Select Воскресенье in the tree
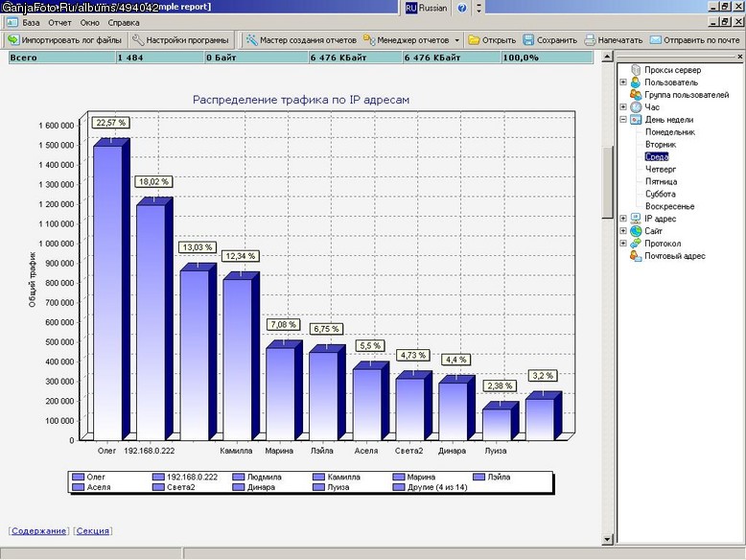 pos(669,206)
